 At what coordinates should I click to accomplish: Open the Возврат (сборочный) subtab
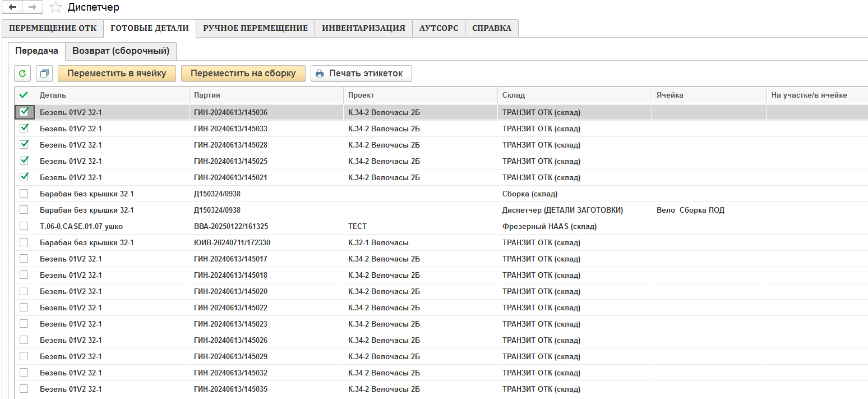[121, 51]
